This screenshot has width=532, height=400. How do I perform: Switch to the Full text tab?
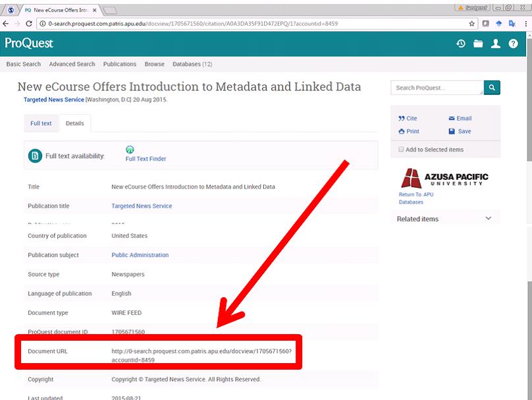41,123
